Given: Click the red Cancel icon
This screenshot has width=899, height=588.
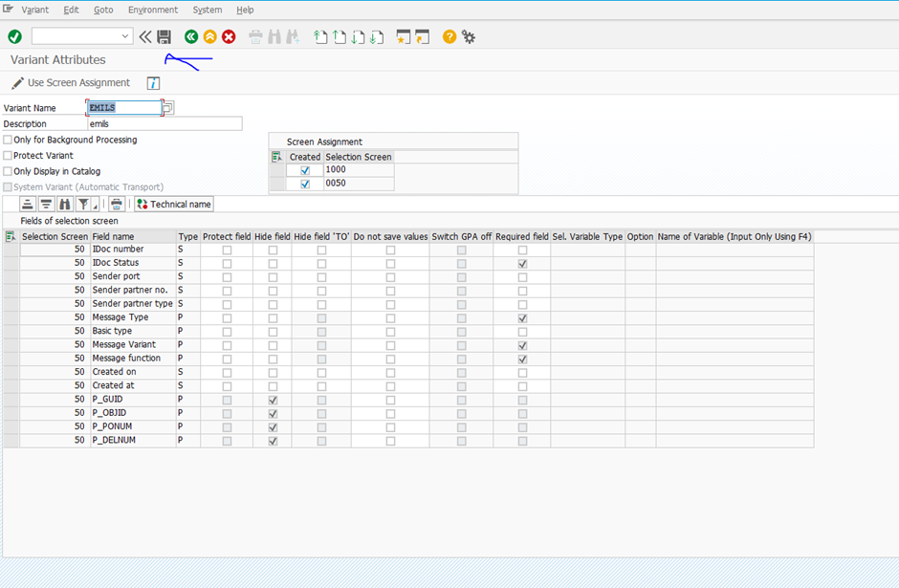Looking at the screenshot, I should pos(229,36).
